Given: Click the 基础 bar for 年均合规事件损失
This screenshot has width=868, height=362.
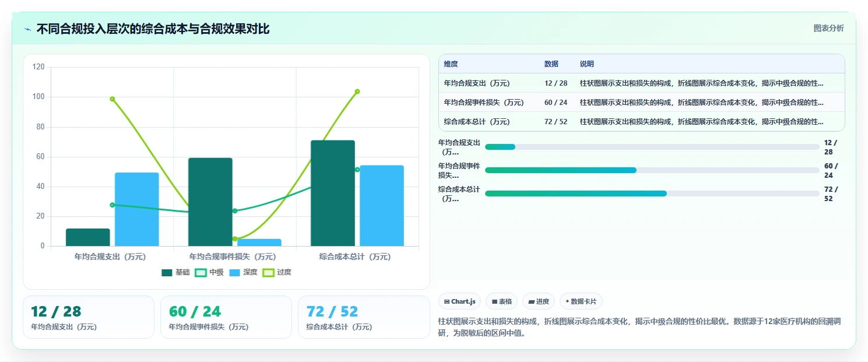Looking at the screenshot, I should 210,202.
